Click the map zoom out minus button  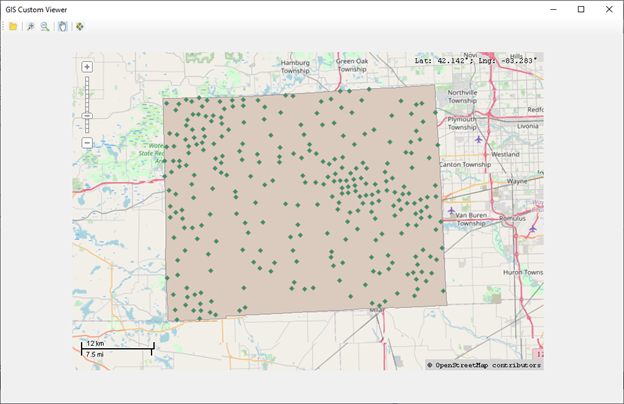(x=87, y=143)
